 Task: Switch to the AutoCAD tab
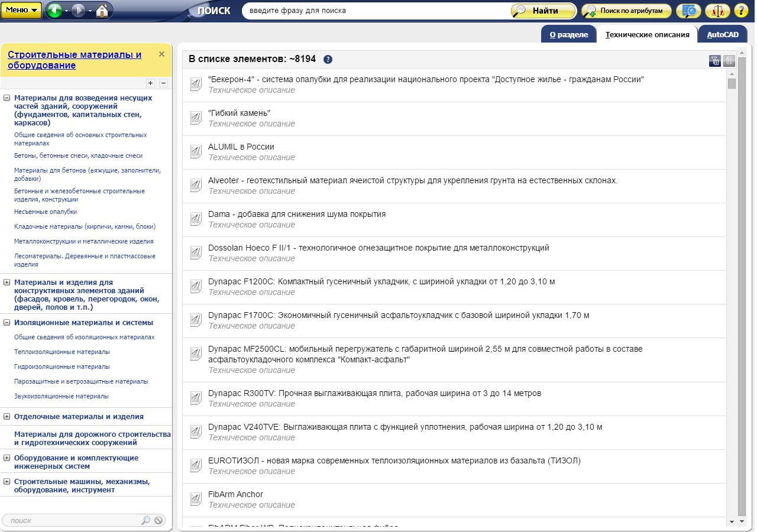pos(722,35)
